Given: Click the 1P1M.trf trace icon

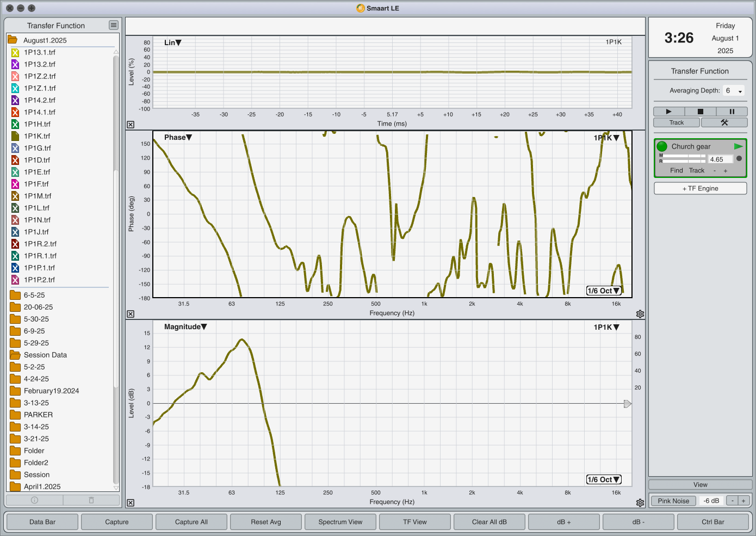Looking at the screenshot, I should [15, 196].
